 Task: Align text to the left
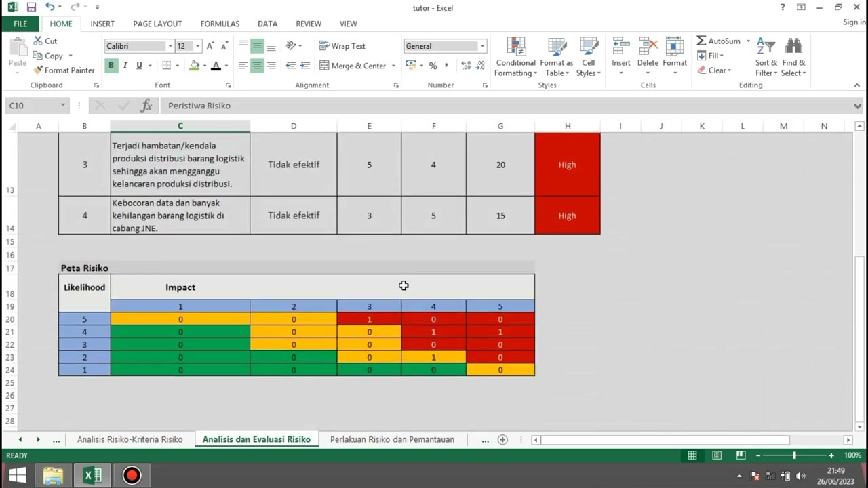[x=243, y=66]
